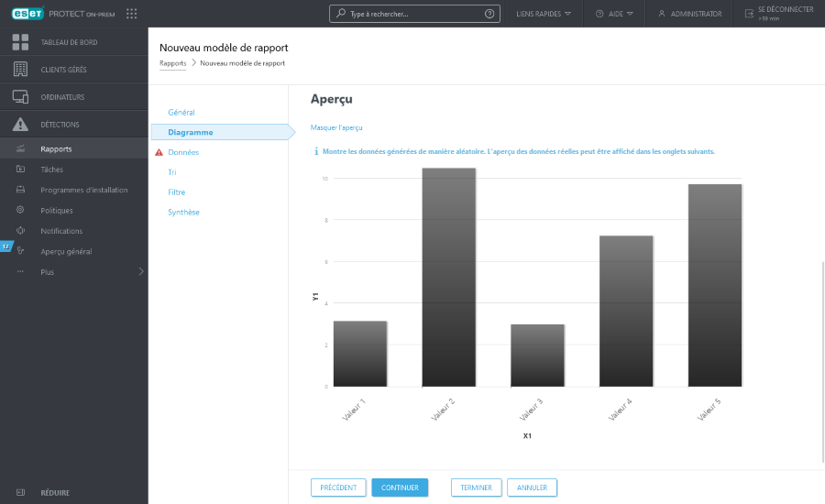Viewport: 825px width, 504px height.
Task: Click the Programmes d'installation icon
Action: pos(20,190)
